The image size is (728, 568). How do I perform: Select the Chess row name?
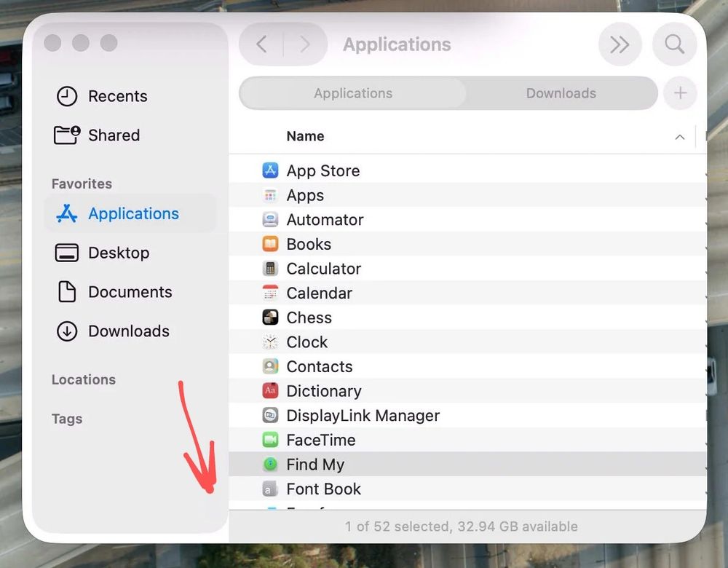[309, 317]
